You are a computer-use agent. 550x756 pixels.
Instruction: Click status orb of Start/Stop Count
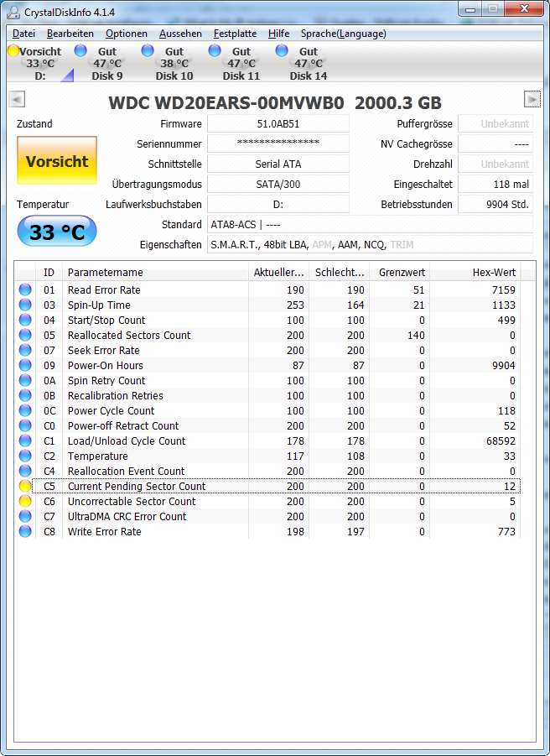25,320
